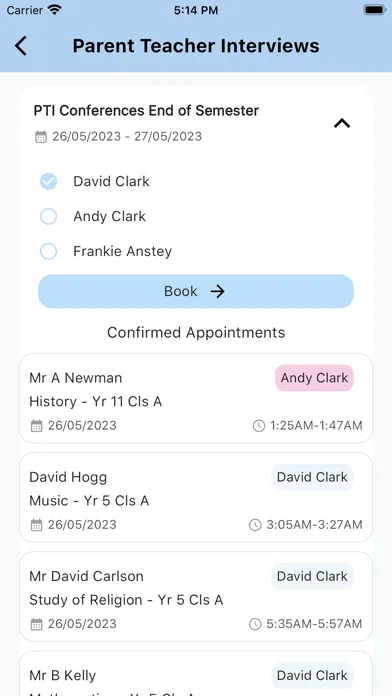This screenshot has width=392, height=696.
Task: Click the clock icon next to 1:25AM-1:47AM
Action: click(259, 426)
